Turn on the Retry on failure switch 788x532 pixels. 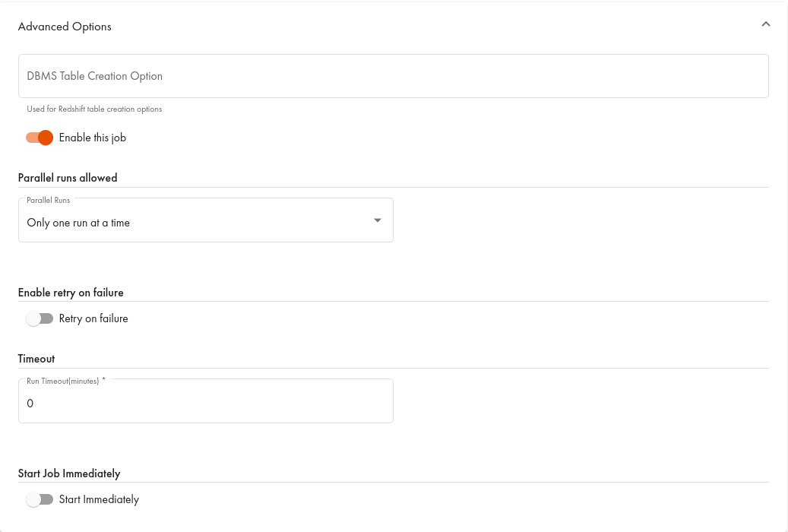(x=40, y=318)
